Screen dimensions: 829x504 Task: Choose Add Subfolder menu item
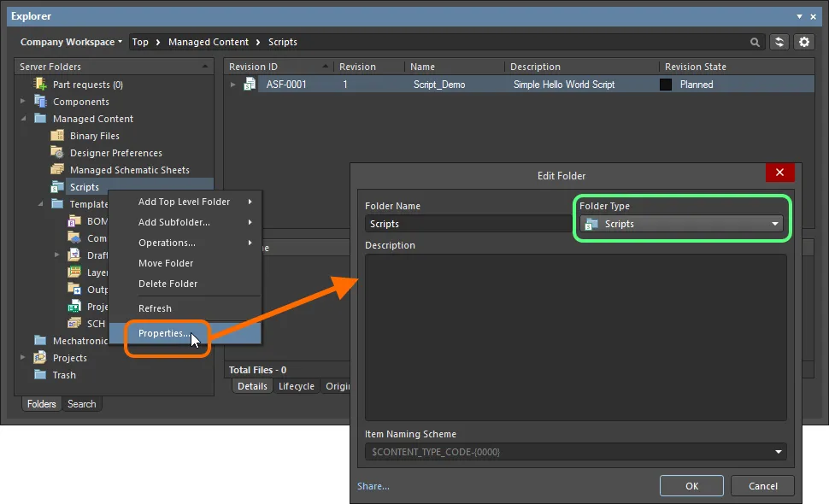184,222
